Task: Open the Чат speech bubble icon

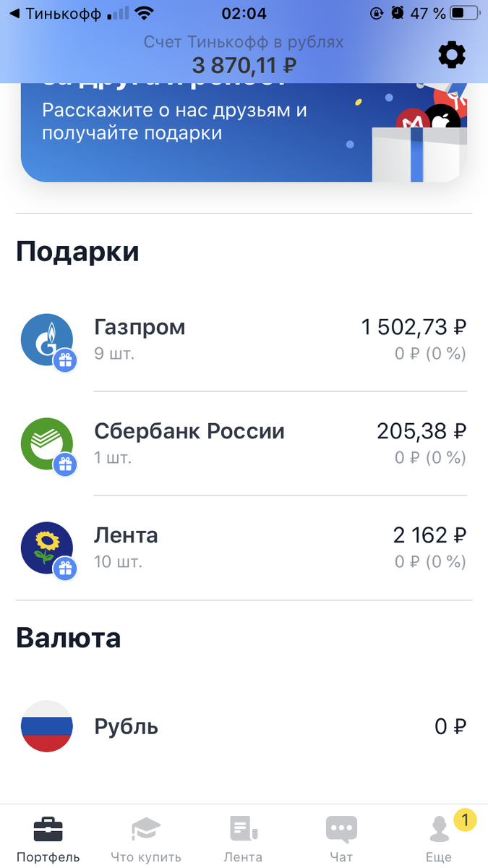Action: [341, 828]
